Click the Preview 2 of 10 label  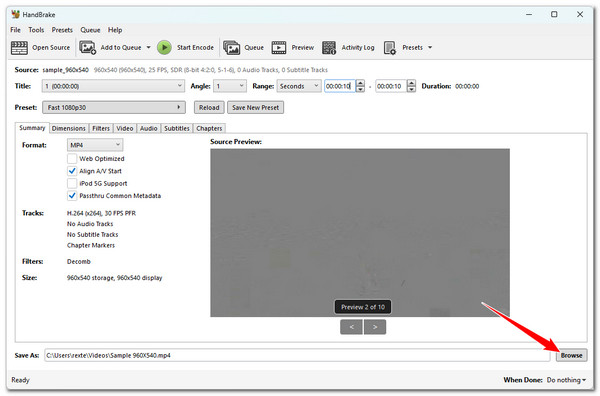coord(363,307)
